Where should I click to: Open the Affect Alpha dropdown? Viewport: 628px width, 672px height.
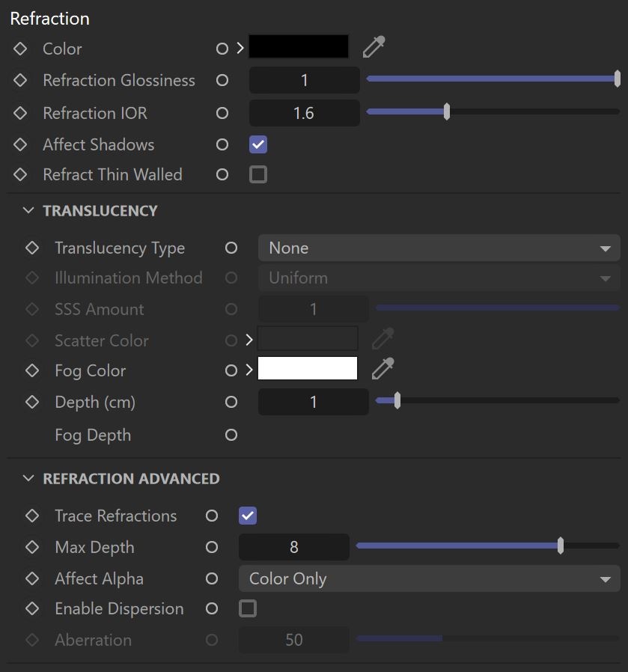(x=429, y=578)
